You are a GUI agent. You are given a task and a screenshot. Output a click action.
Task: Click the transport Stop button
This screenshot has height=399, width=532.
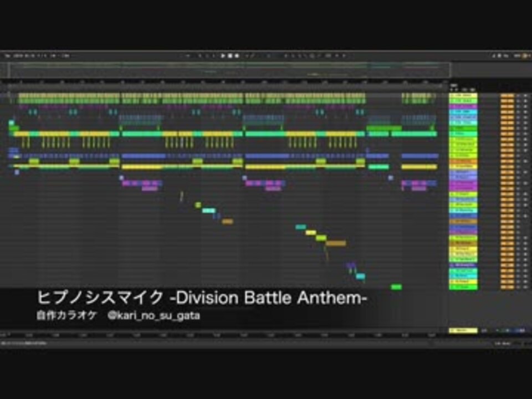(x=229, y=55)
